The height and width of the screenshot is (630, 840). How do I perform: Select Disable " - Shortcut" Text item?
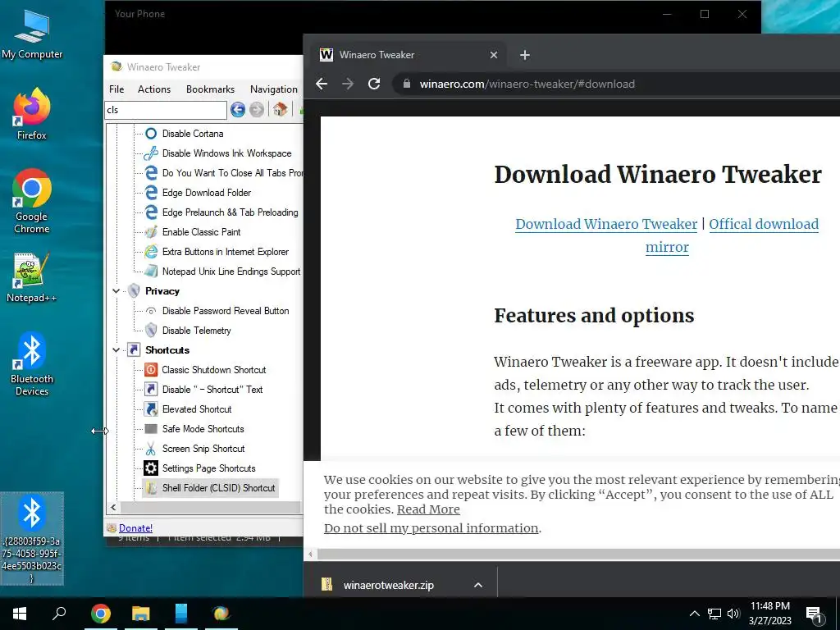coord(212,390)
